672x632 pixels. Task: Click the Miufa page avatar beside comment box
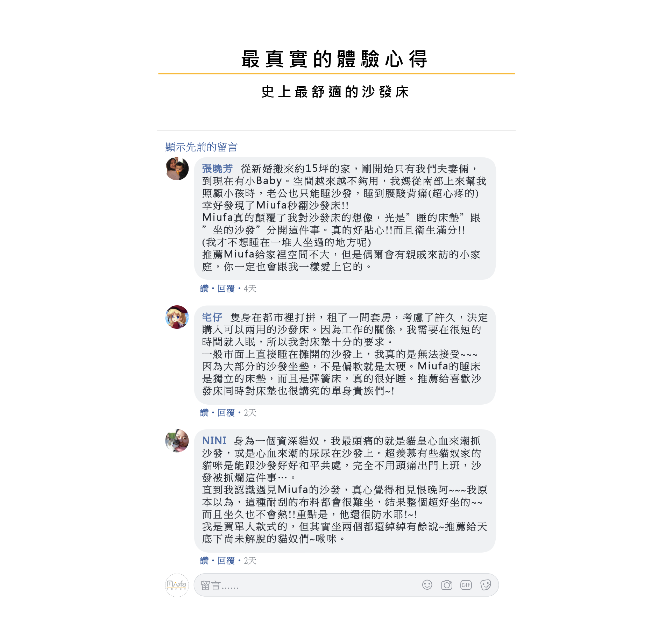pyautogui.click(x=177, y=585)
